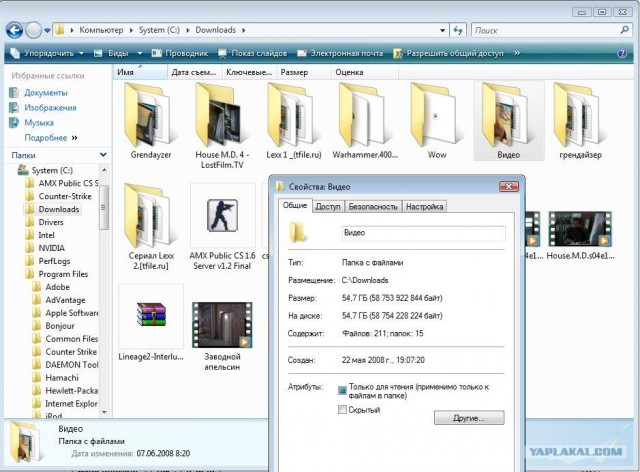Select Counter-Strike folder in tree

65,196
